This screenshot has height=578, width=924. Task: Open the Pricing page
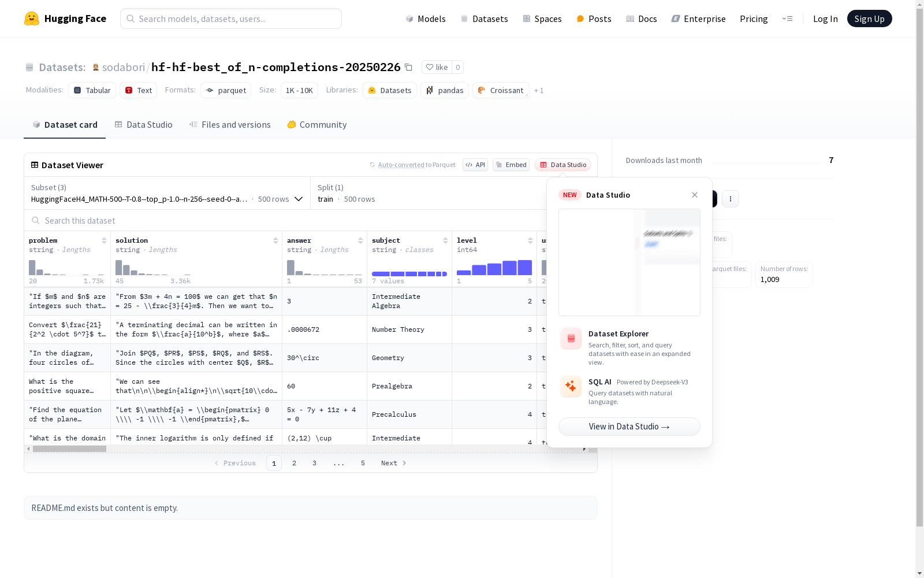click(754, 18)
